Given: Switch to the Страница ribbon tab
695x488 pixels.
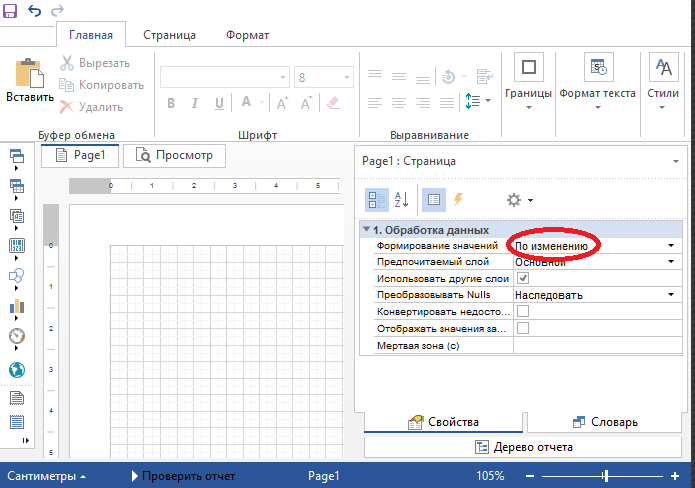Looking at the screenshot, I should click(x=169, y=35).
